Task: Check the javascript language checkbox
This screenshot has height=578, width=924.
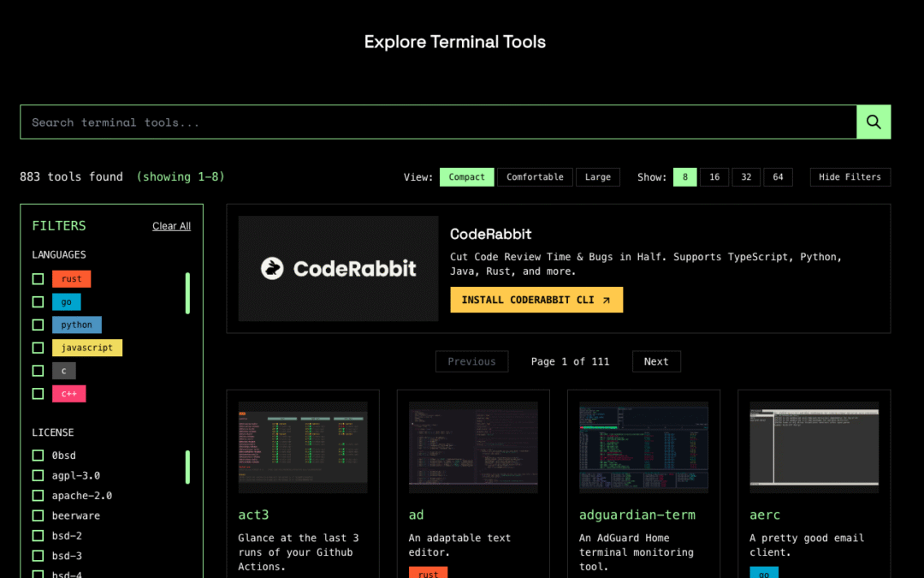Action: [x=38, y=348]
